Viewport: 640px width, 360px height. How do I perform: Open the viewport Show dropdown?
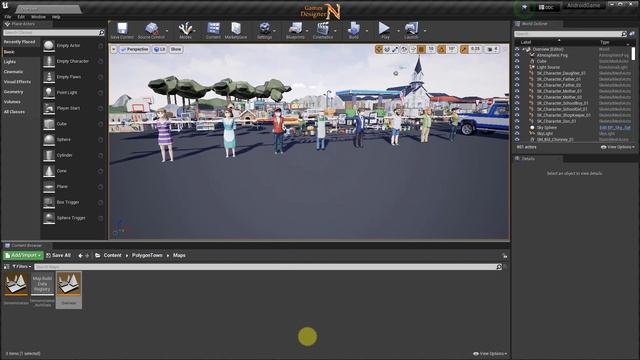176,49
